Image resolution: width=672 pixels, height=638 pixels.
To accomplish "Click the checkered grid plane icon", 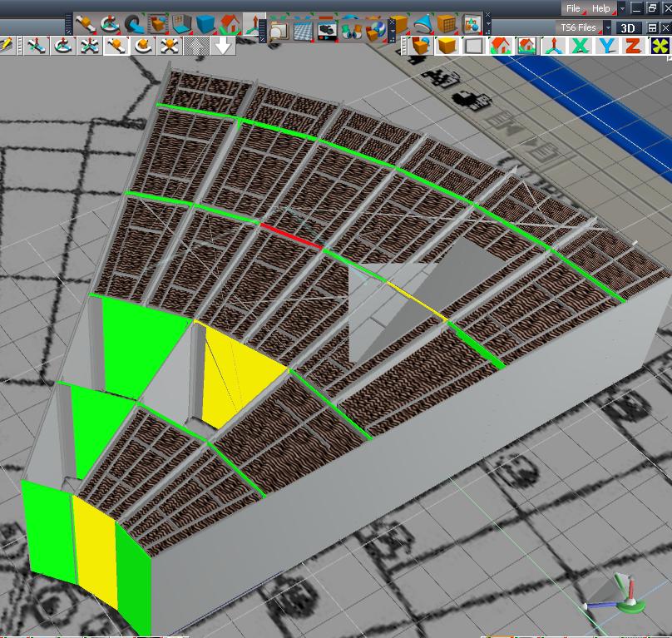I will pyautogui.click(x=304, y=31).
